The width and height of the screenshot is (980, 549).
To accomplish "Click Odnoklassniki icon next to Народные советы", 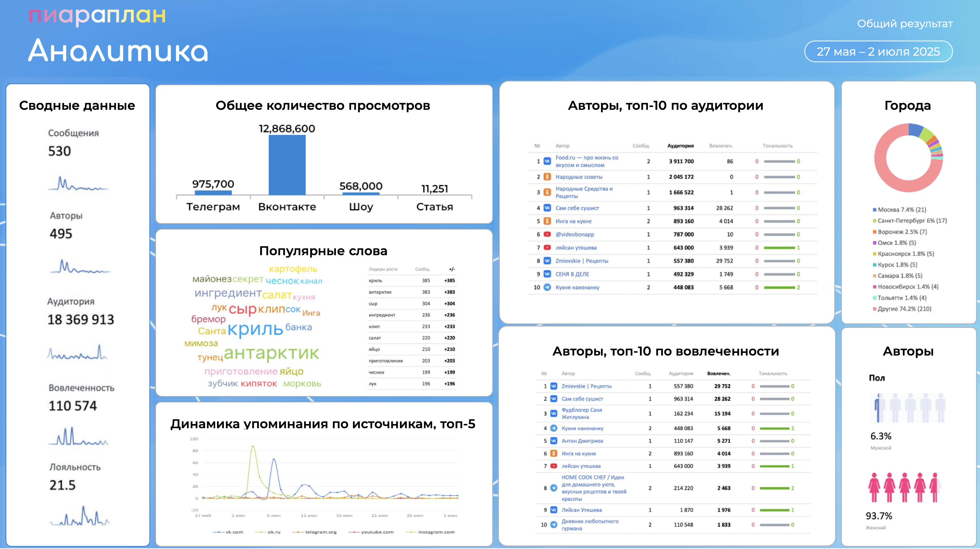I will point(547,177).
